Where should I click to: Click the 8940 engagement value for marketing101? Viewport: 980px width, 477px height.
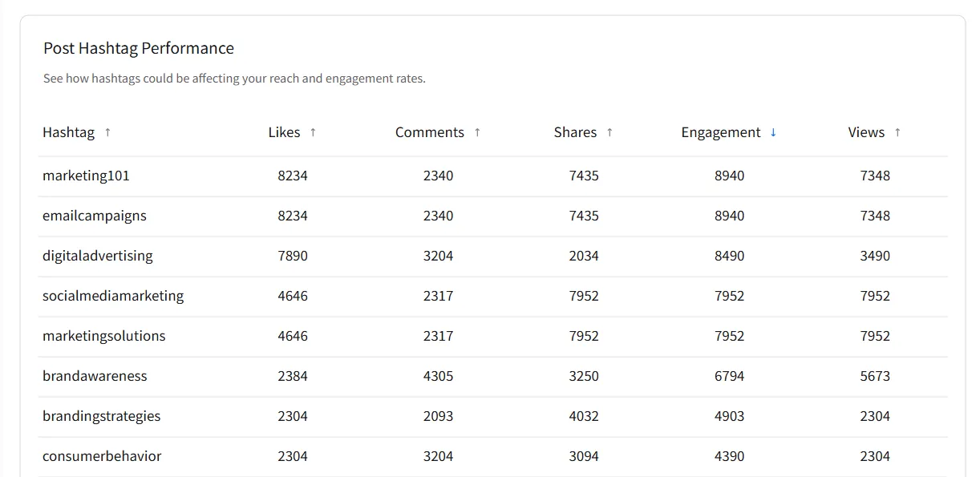tap(729, 176)
